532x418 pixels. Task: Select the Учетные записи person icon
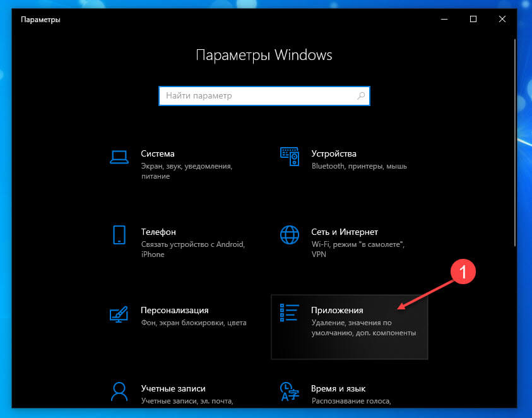click(119, 391)
